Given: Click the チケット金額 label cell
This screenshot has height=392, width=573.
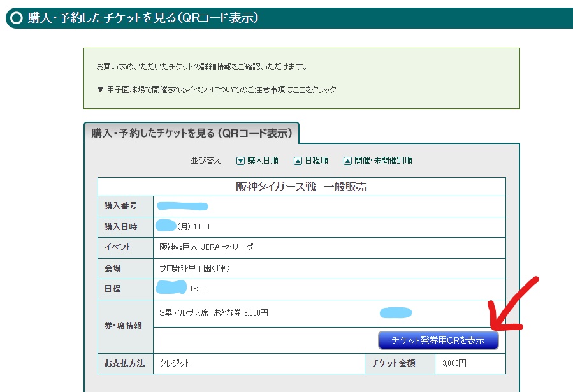Looking at the screenshot, I should (400, 363).
